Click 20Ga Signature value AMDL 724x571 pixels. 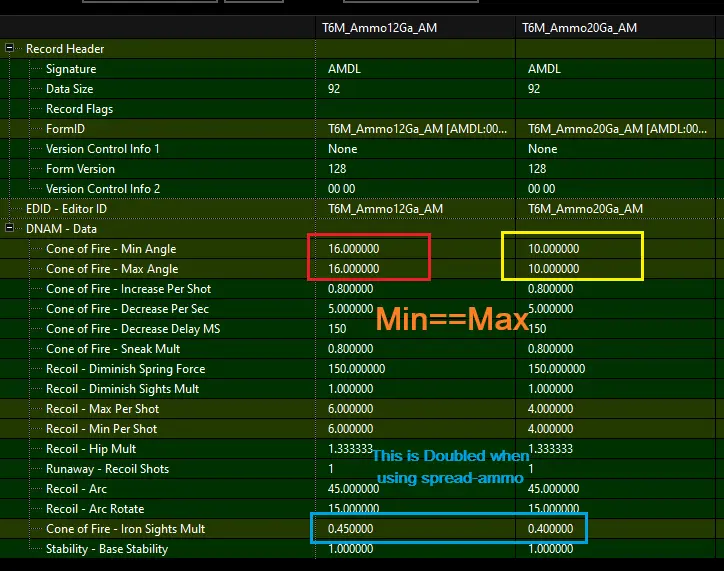(x=544, y=69)
